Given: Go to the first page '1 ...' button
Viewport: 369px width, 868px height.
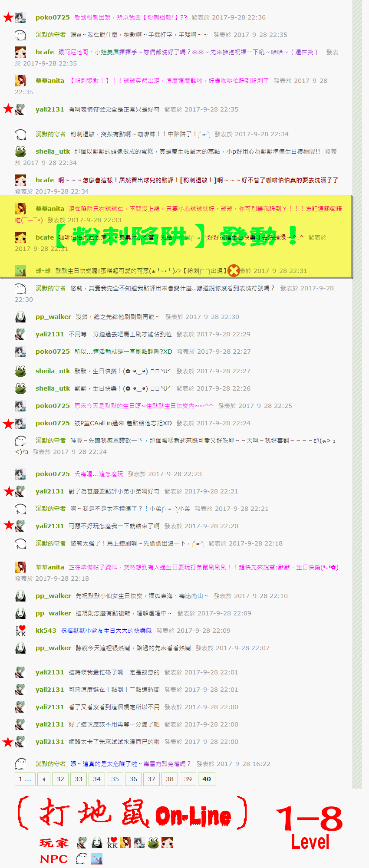Looking at the screenshot, I should click(25, 779).
